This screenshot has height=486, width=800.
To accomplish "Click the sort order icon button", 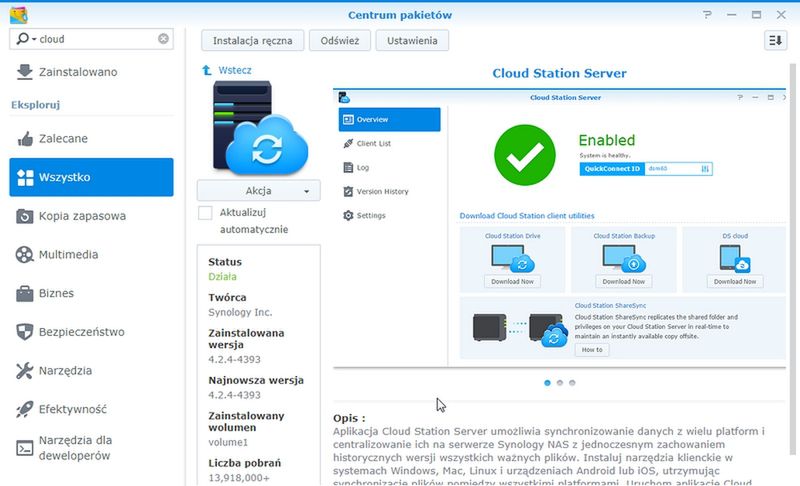I will [x=776, y=40].
